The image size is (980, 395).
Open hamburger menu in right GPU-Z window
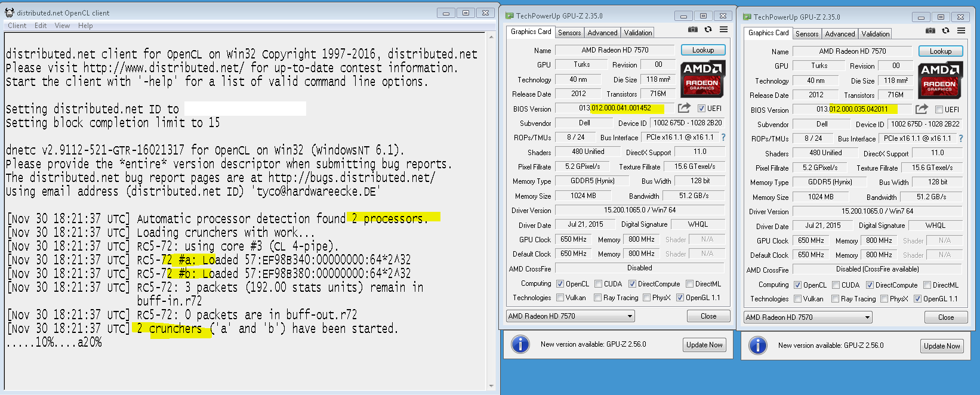(x=961, y=30)
